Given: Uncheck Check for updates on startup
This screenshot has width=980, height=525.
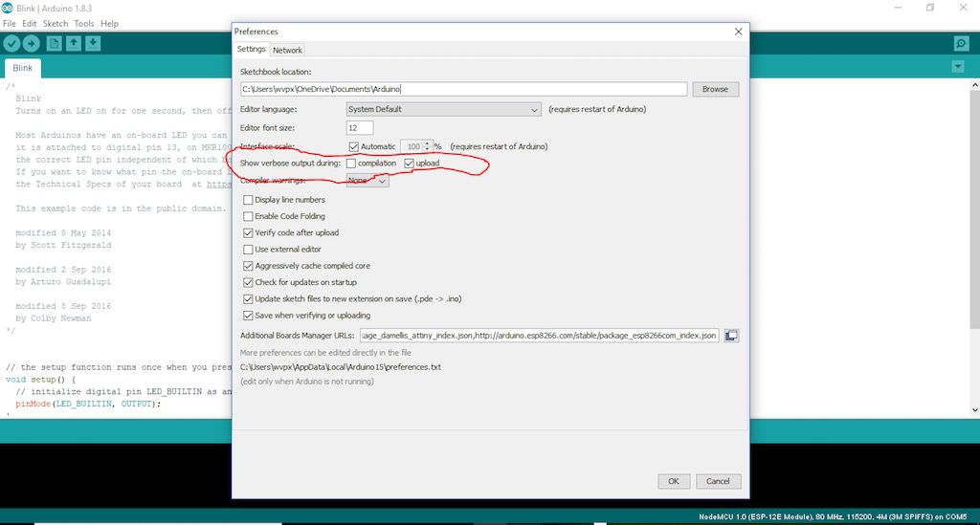Looking at the screenshot, I should pos(248,283).
